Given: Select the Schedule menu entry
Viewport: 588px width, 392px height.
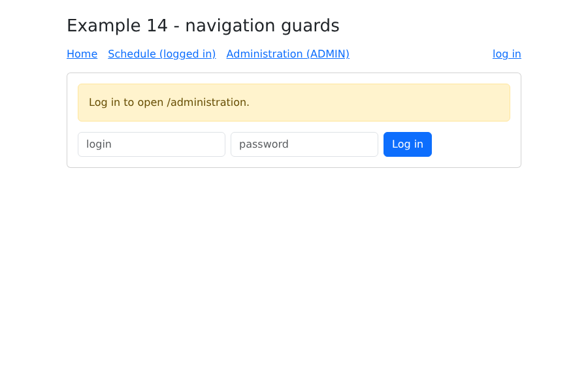Looking at the screenshot, I should pos(161,54).
